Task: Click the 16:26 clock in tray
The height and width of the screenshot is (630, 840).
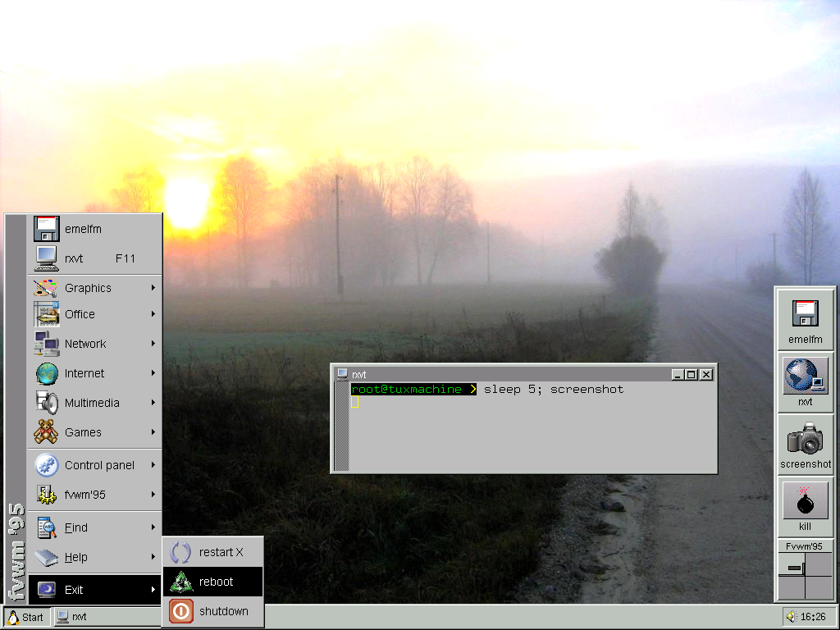Action: [x=813, y=617]
